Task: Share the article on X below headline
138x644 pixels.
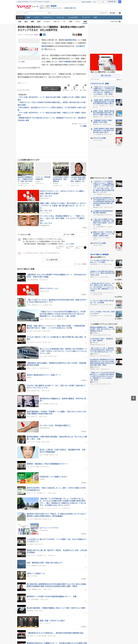Action: click(x=41, y=35)
